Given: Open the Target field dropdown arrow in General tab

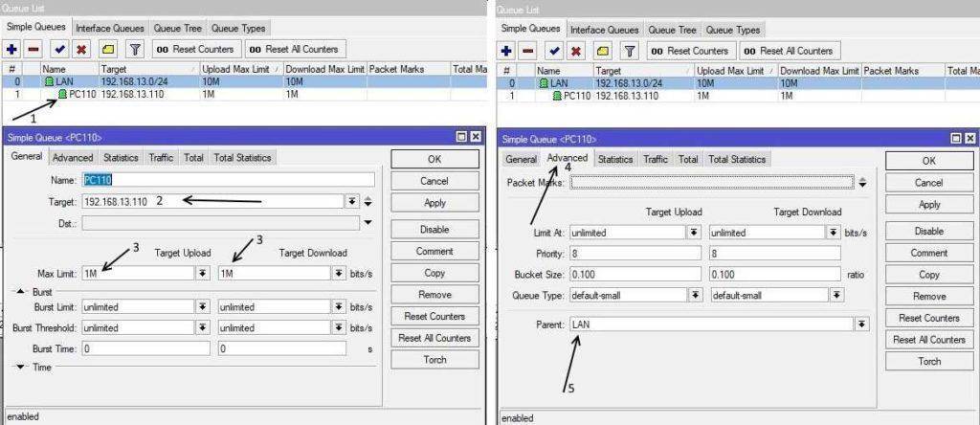Looking at the screenshot, I should tap(352, 202).
